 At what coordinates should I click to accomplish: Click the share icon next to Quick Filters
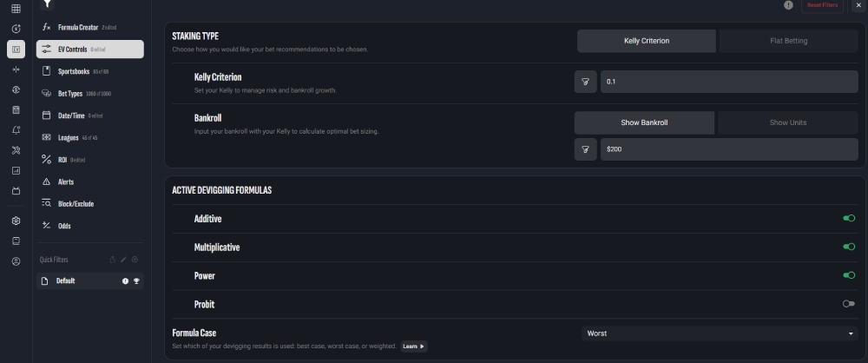112,260
